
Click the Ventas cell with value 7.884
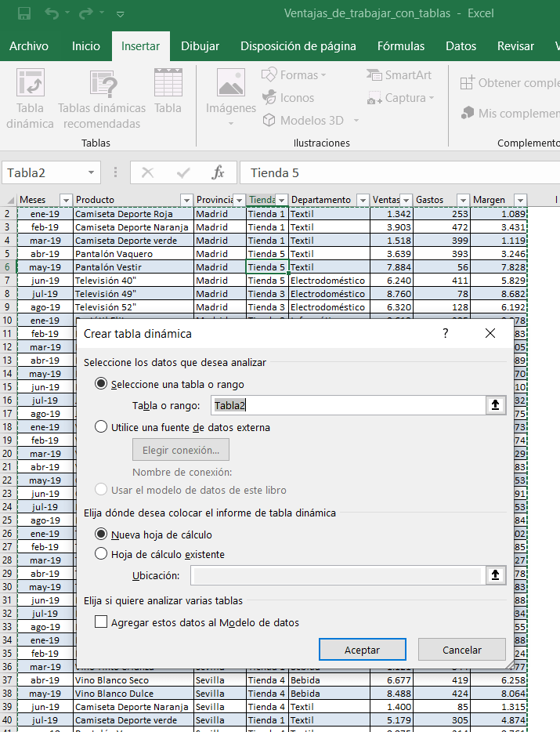(392, 267)
